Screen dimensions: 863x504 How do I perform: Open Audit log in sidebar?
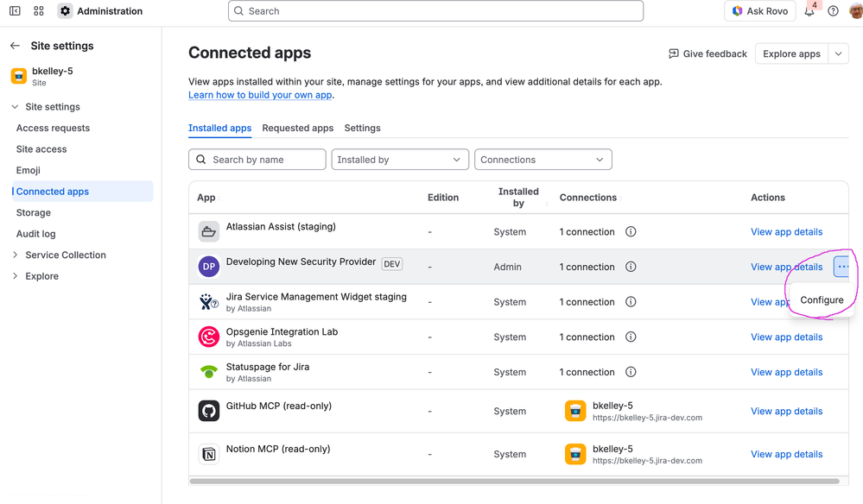[35, 234]
